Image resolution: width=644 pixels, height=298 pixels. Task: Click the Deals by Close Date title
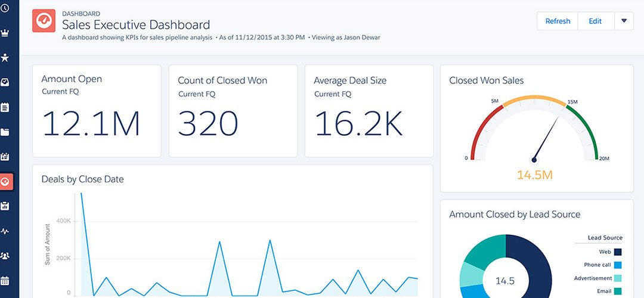point(82,179)
